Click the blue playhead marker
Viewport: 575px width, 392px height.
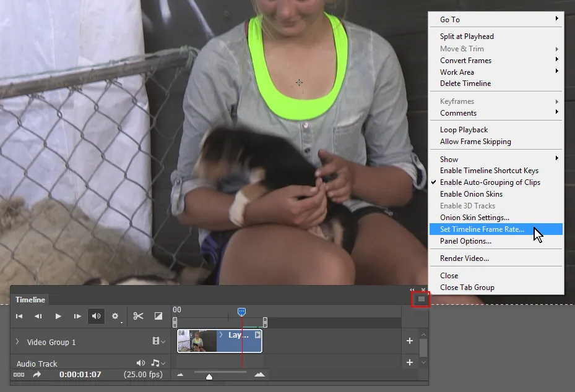(x=241, y=312)
